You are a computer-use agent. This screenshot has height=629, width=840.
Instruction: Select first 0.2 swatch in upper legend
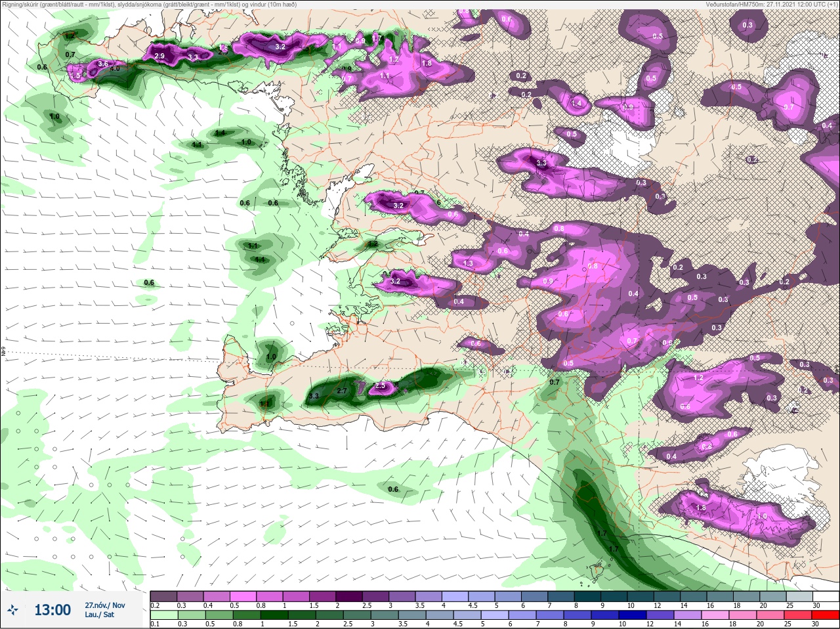pyautogui.click(x=163, y=596)
